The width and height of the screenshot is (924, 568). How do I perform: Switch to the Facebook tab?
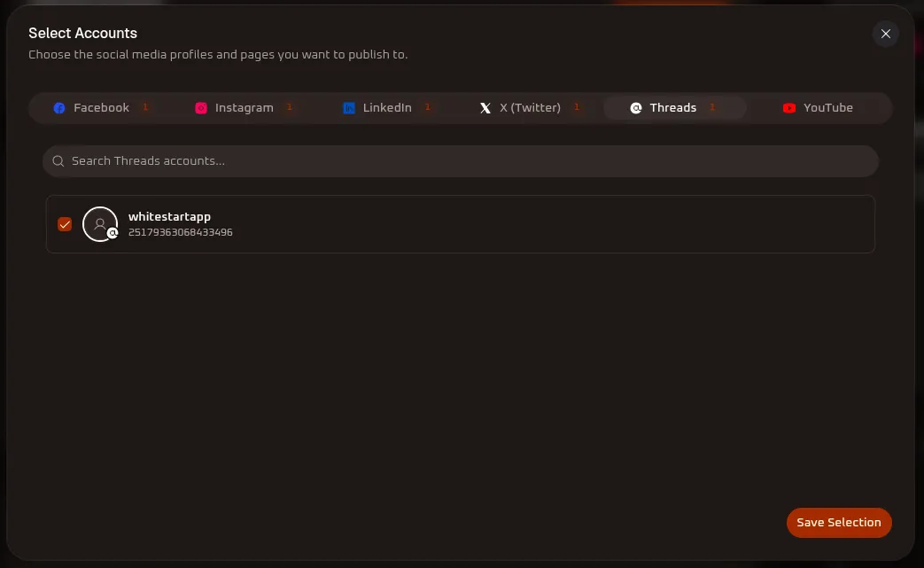tap(100, 108)
